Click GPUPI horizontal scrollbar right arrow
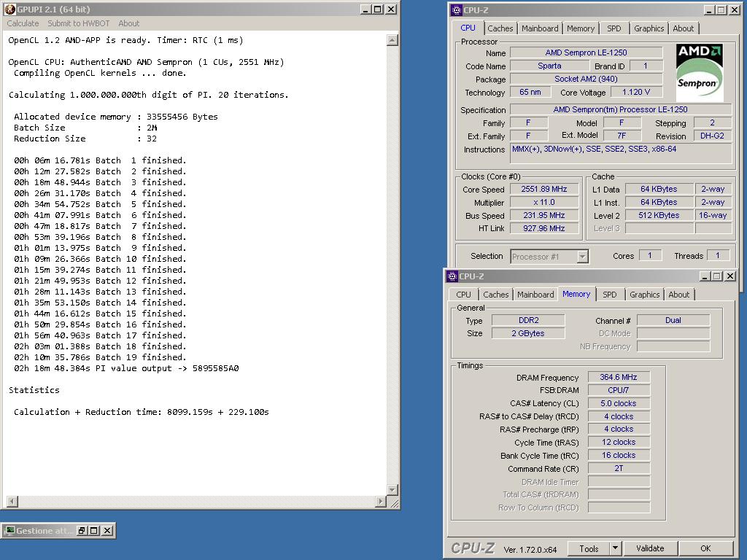This screenshot has height=560, width=747. click(x=381, y=502)
